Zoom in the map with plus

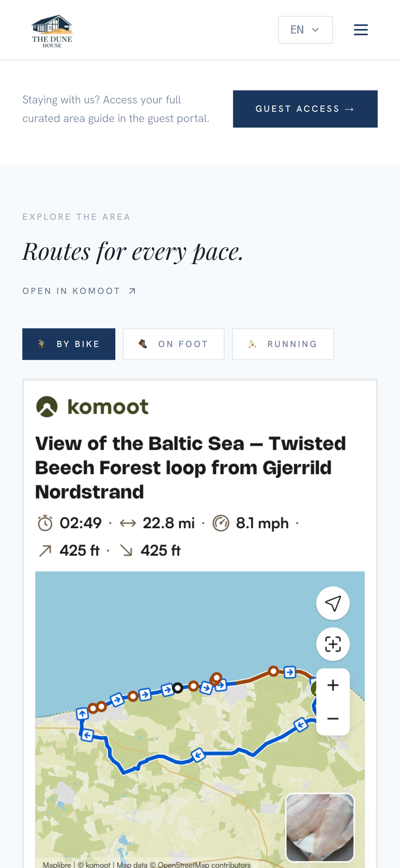pyautogui.click(x=333, y=685)
